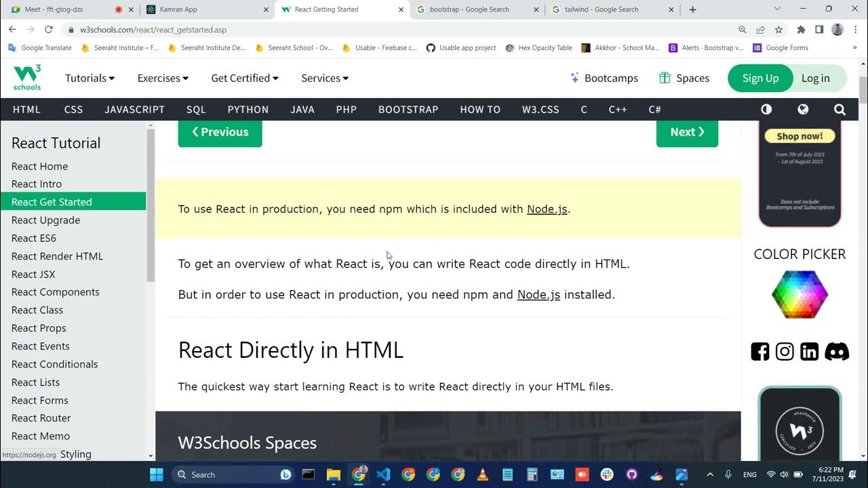868x488 pixels.
Task: Click the Shop now! ad button
Action: [800, 136]
